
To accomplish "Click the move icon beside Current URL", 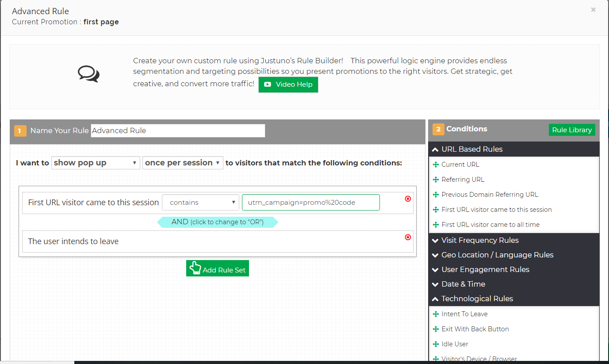I will pyautogui.click(x=436, y=165).
